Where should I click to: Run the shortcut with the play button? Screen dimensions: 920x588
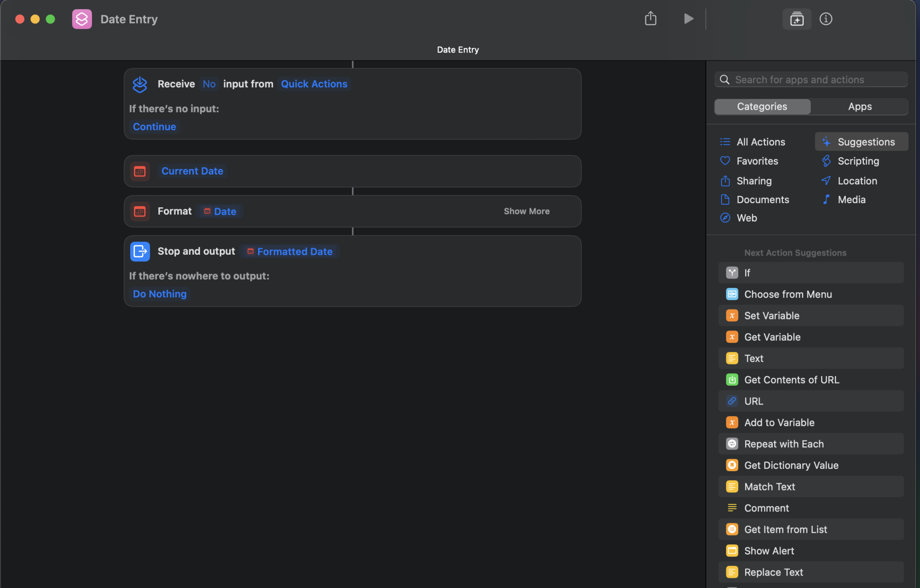[x=688, y=19]
